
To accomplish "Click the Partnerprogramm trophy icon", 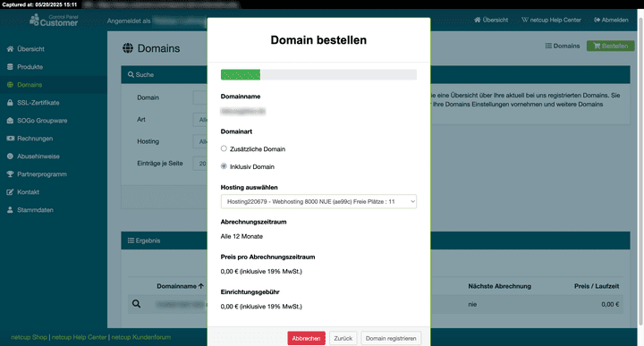I will [x=10, y=174].
